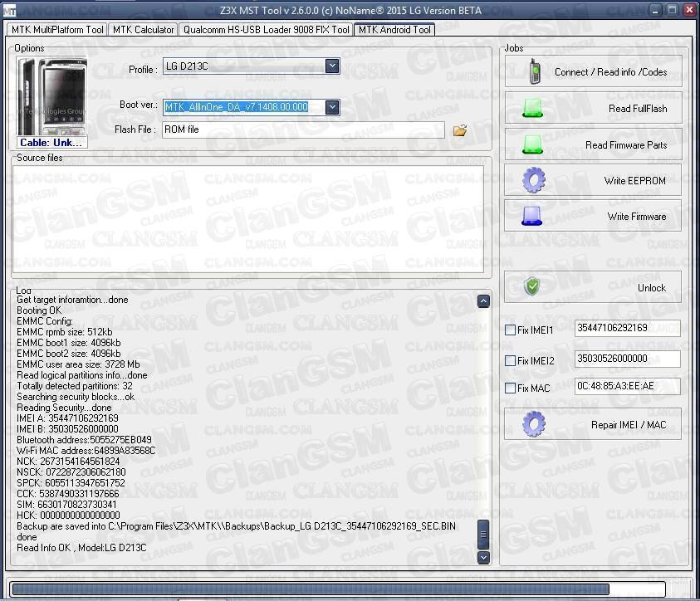This screenshot has width=700, height=601.
Task: Click the Write EEPROM button
Action: point(594,180)
